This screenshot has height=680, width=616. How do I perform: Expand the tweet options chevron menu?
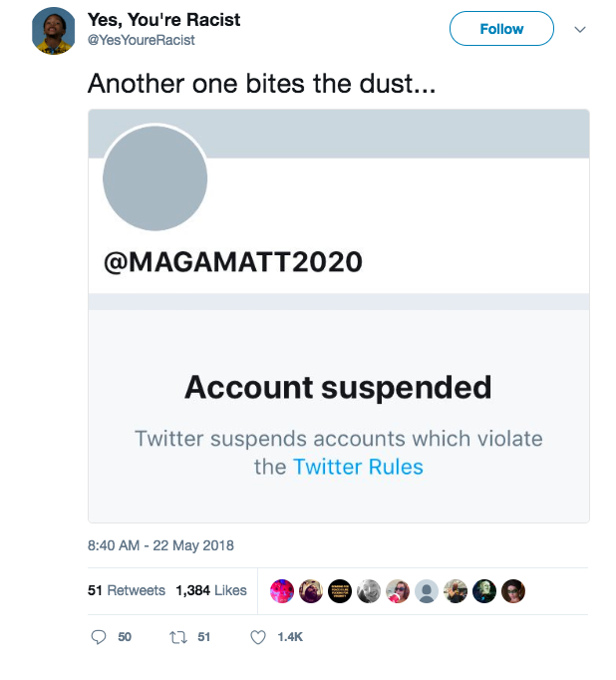(581, 29)
